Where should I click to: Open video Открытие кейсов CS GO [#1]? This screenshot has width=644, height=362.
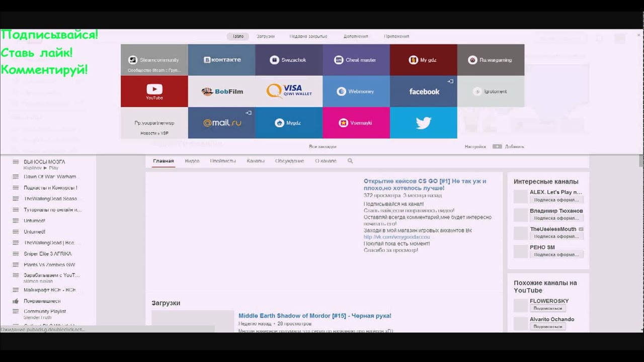click(x=425, y=184)
